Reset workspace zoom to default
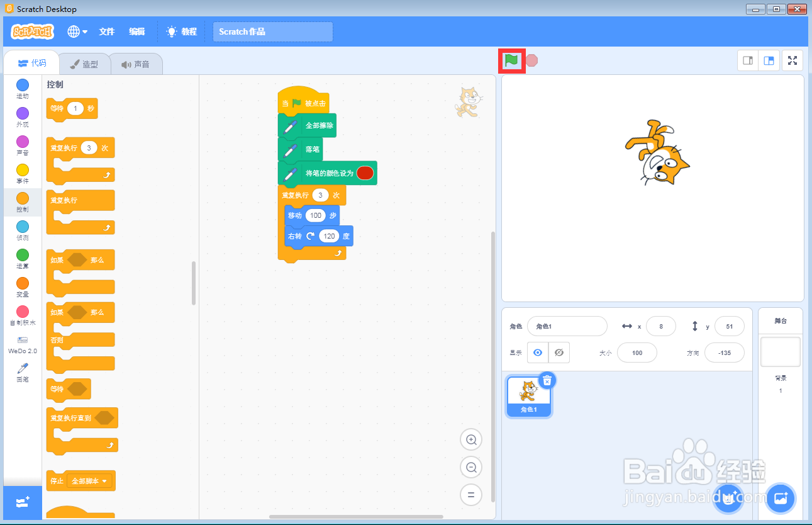 471,495
